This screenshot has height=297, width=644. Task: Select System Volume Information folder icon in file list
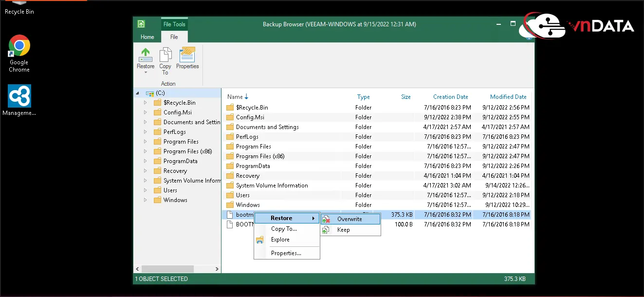[230, 186]
